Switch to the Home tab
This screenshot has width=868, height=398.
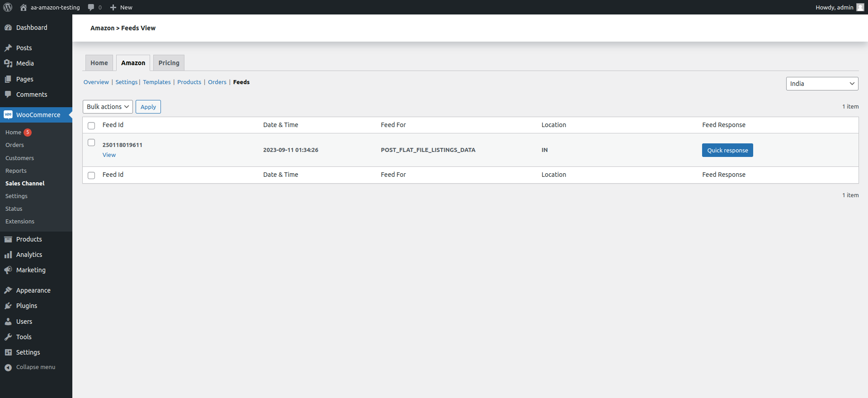[99, 63]
